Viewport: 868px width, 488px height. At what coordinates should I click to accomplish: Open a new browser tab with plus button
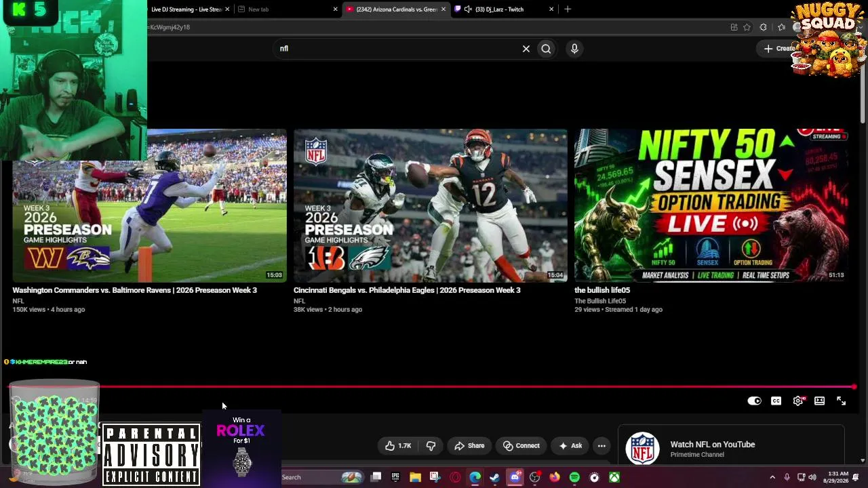point(568,9)
